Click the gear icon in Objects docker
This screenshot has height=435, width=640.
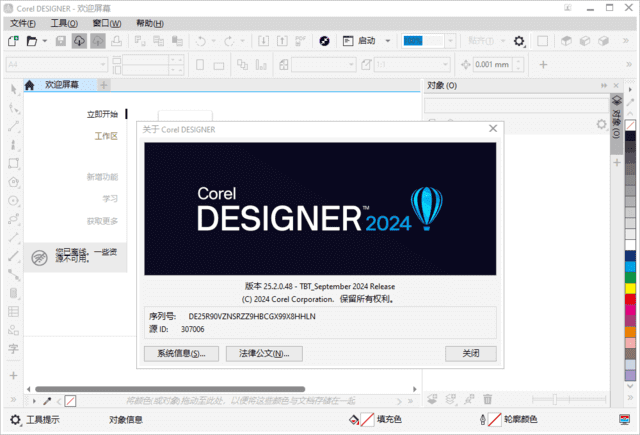point(601,124)
